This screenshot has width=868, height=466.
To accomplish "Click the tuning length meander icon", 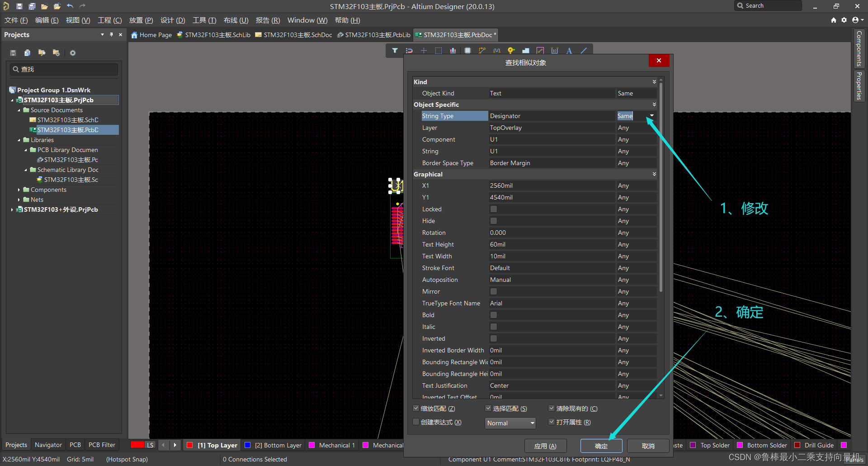I will pyautogui.click(x=497, y=51).
